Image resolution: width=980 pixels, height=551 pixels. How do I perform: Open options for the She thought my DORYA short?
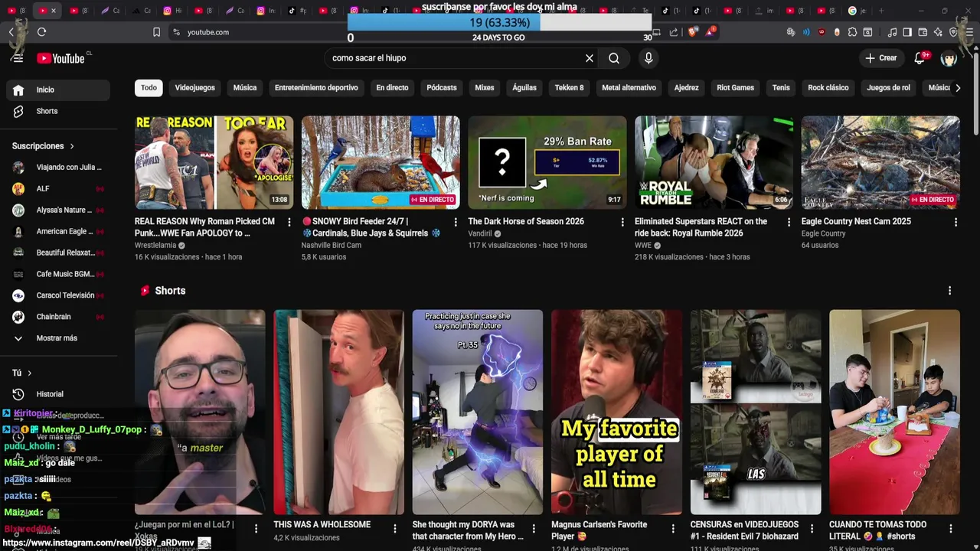coord(534,529)
